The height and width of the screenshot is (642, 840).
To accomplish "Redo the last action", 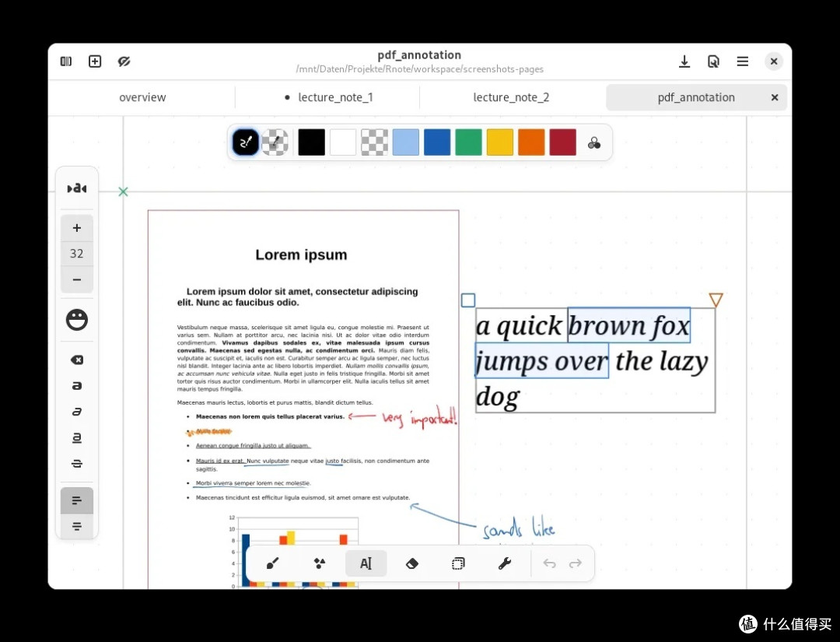I will point(576,563).
